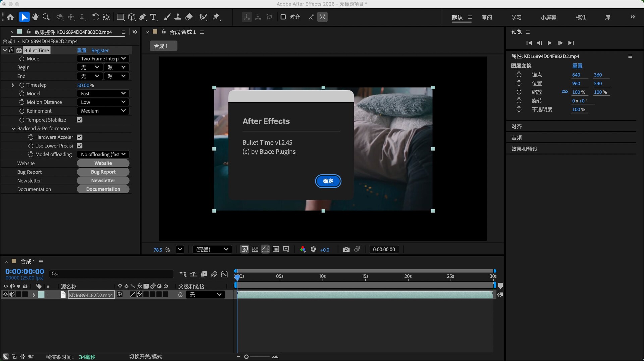
Task: Select the Hand tool in toolbar
Action: tap(35, 17)
